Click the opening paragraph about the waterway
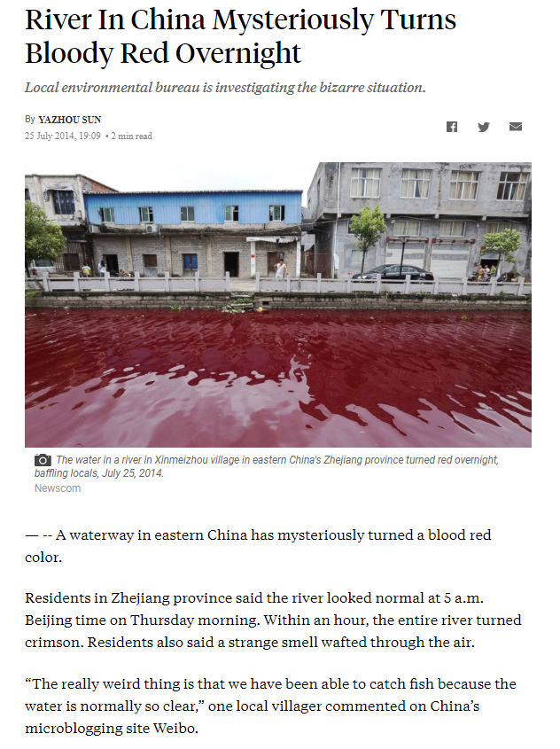The width and height of the screenshot is (560, 749). coord(258,546)
